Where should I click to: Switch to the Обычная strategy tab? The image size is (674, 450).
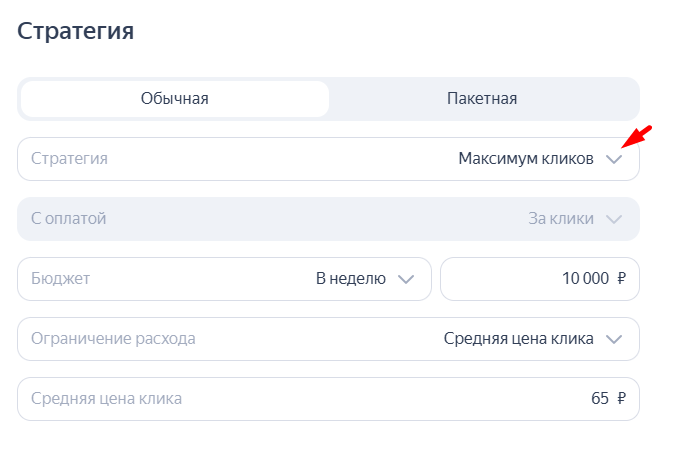[x=174, y=99]
